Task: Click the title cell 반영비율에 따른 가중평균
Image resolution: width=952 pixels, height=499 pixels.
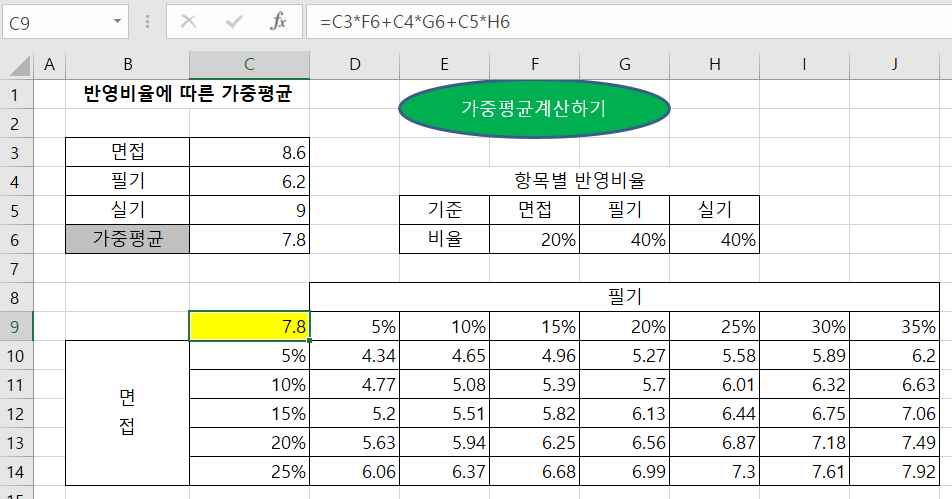Action: pyautogui.click(x=187, y=95)
